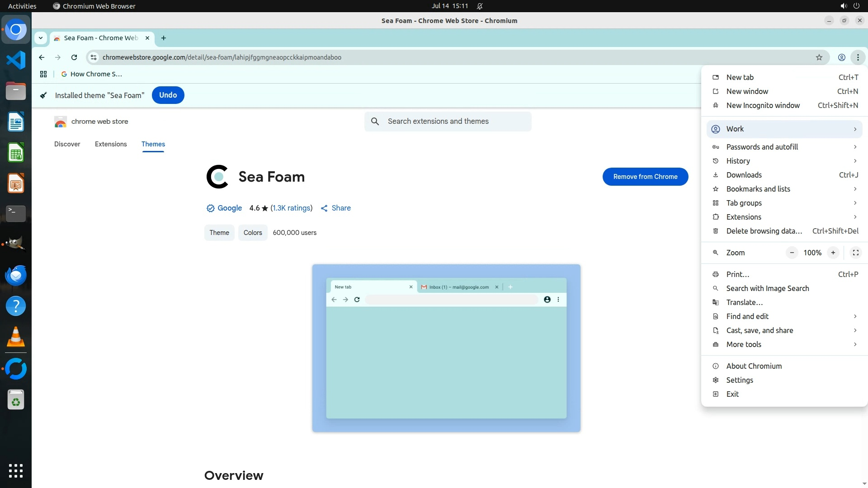
Task: Expand the More tools submenu
Action: (784, 344)
